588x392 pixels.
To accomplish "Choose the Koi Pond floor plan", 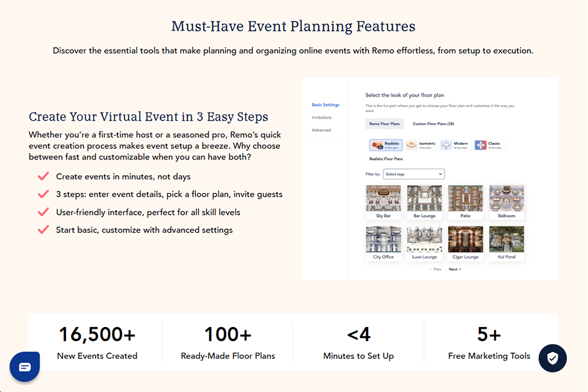I will point(507,243).
